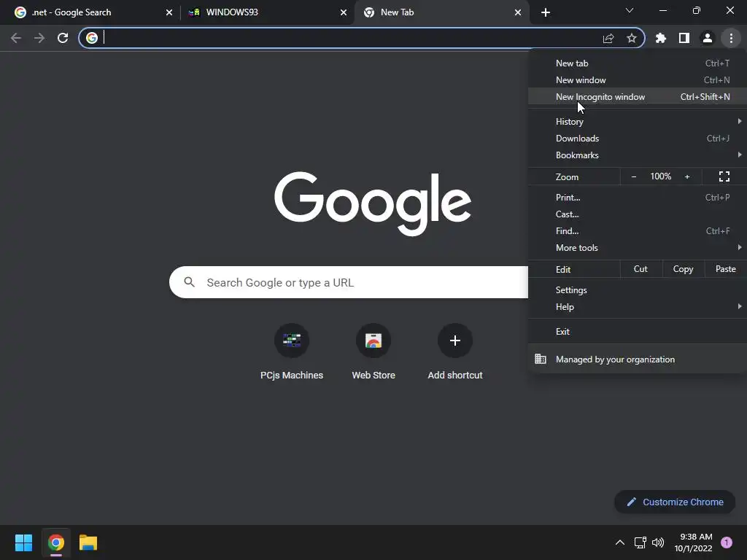747x560 pixels.
Task: Click Managed by your organization
Action: tap(638, 359)
